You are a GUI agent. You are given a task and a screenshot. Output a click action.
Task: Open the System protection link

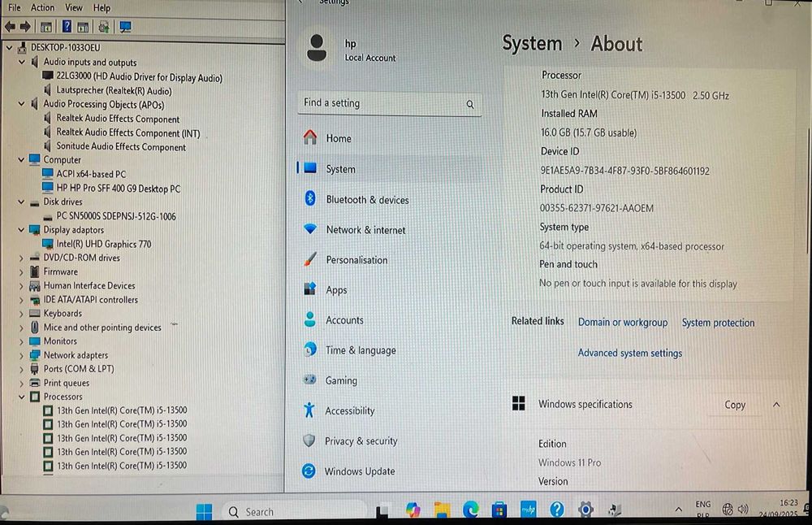click(x=718, y=323)
